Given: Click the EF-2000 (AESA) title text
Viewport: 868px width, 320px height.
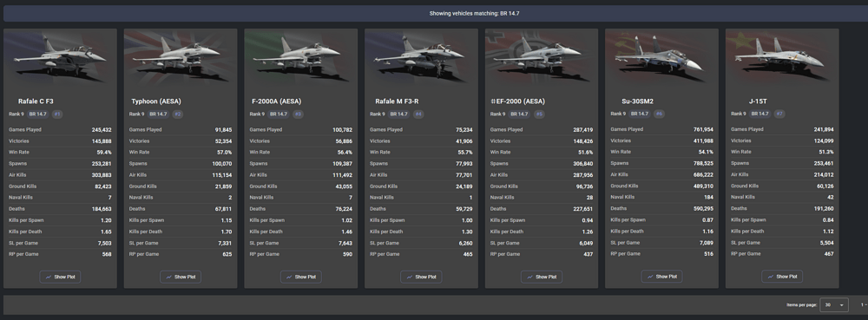Looking at the screenshot, I should coord(517,101).
